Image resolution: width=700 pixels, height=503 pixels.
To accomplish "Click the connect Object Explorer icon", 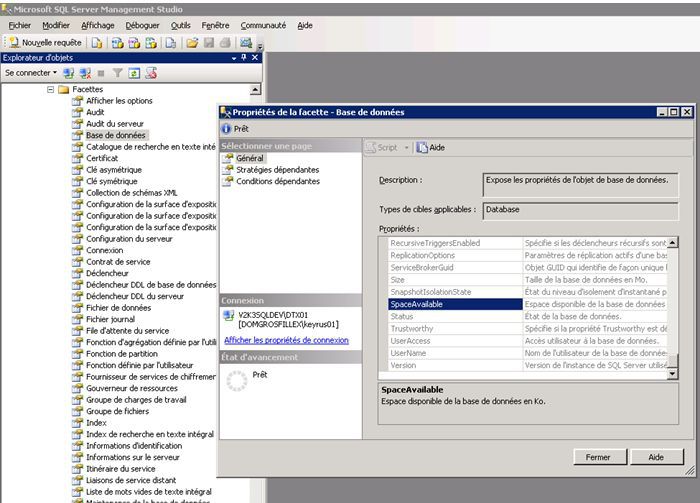I will click(x=68, y=73).
